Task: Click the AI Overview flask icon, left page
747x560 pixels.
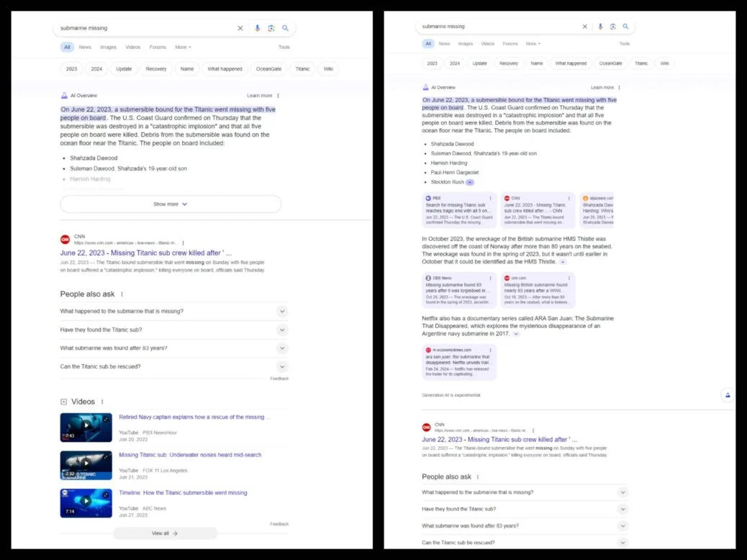Action: pyautogui.click(x=64, y=95)
